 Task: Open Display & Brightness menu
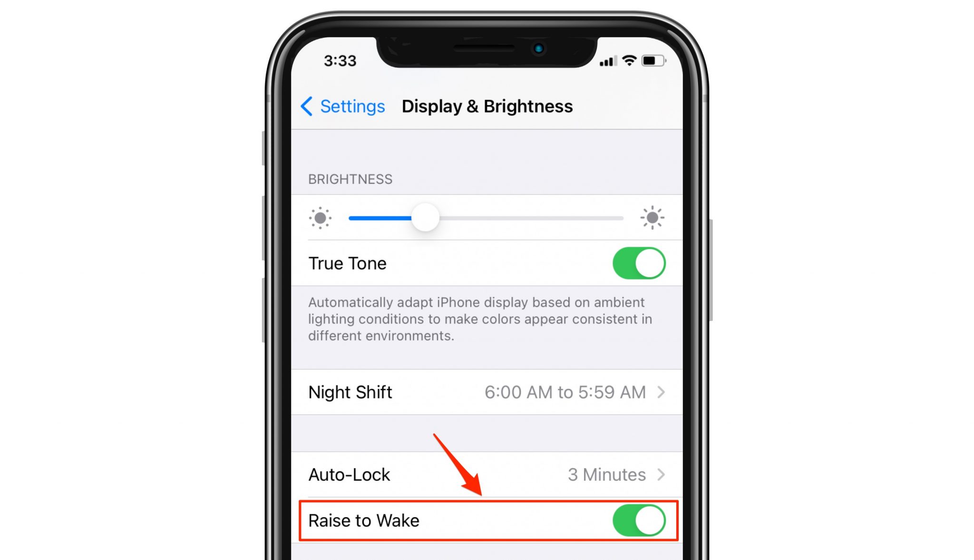coord(487,106)
